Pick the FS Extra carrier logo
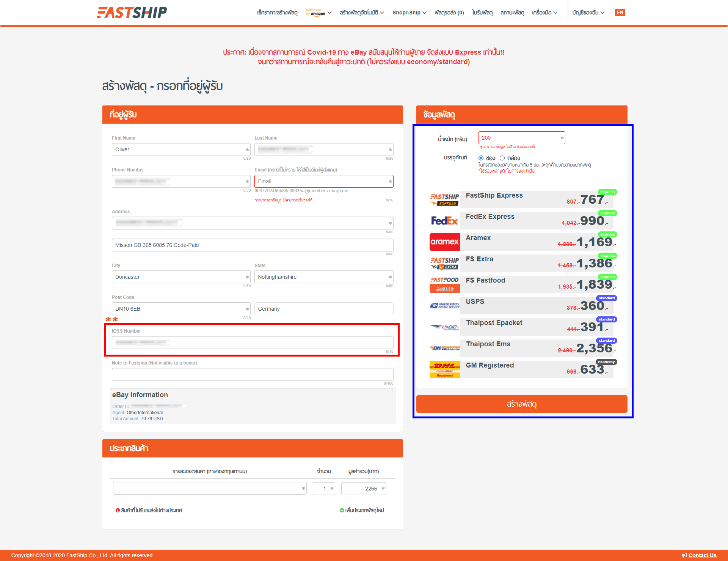Image resolution: width=728 pixels, height=561 pixels. [444, 263]
